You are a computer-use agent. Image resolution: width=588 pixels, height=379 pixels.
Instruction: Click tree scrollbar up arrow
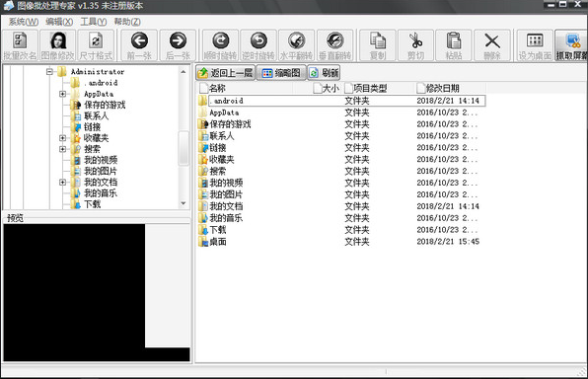click(184, 71)
